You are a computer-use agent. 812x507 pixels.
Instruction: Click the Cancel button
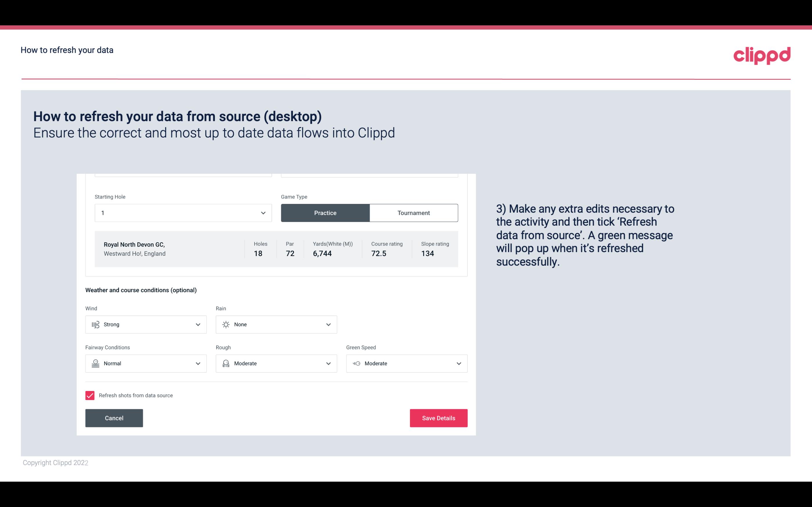(x=114, y=418)
